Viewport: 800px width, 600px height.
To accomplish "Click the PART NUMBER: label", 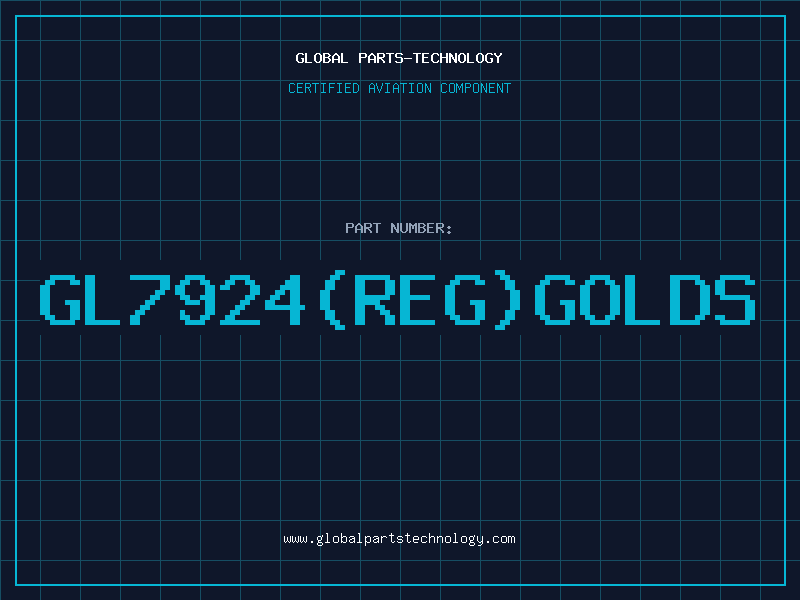I will click(398, 228).
